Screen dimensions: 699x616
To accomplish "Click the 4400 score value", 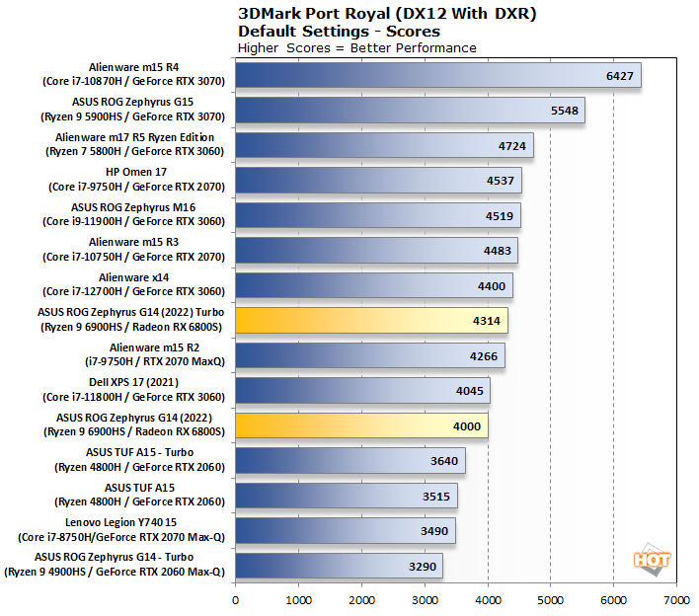I will click(492, 286).
